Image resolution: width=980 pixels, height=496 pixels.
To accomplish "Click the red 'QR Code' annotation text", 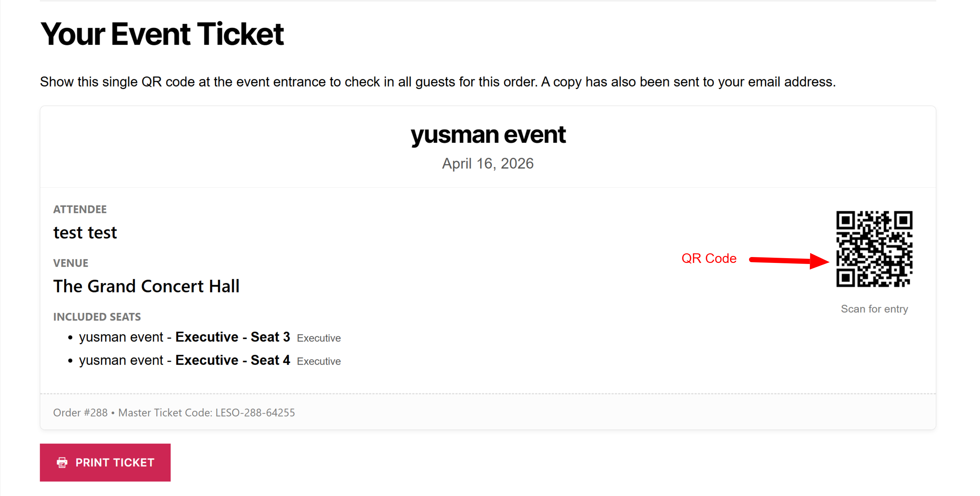I will tap(709, 258).
